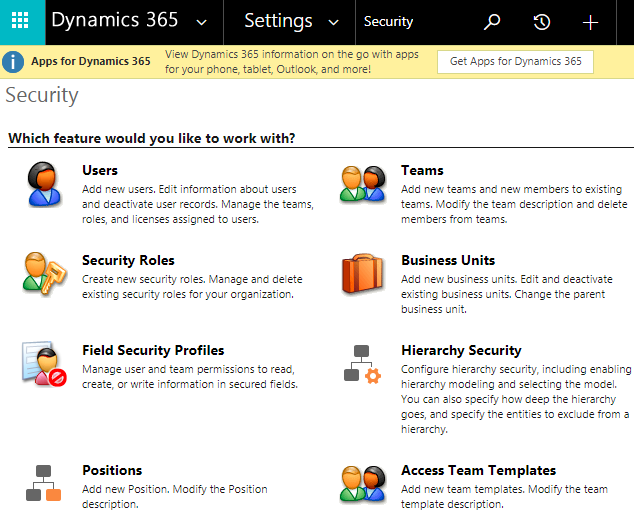
Task: Open the Dynamics 365 home menu
Action: click(114, 20)
